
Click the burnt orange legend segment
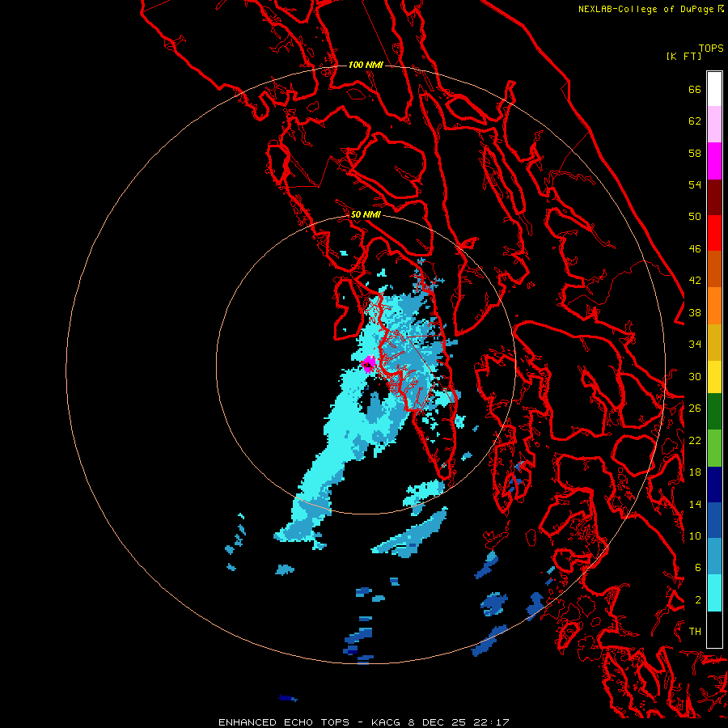click(714, 269)
